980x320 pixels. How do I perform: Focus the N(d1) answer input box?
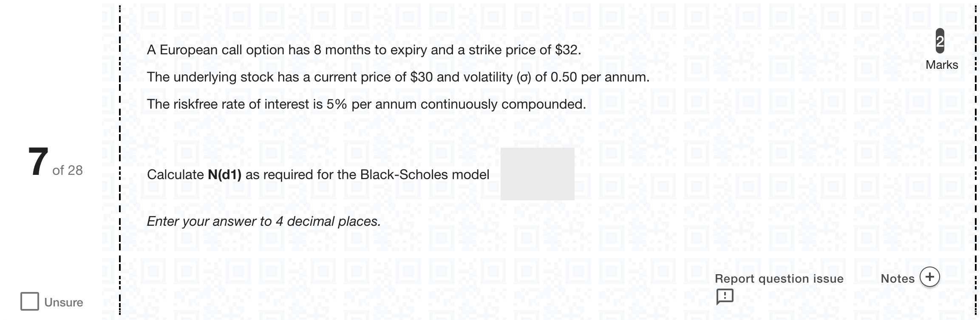537,174
